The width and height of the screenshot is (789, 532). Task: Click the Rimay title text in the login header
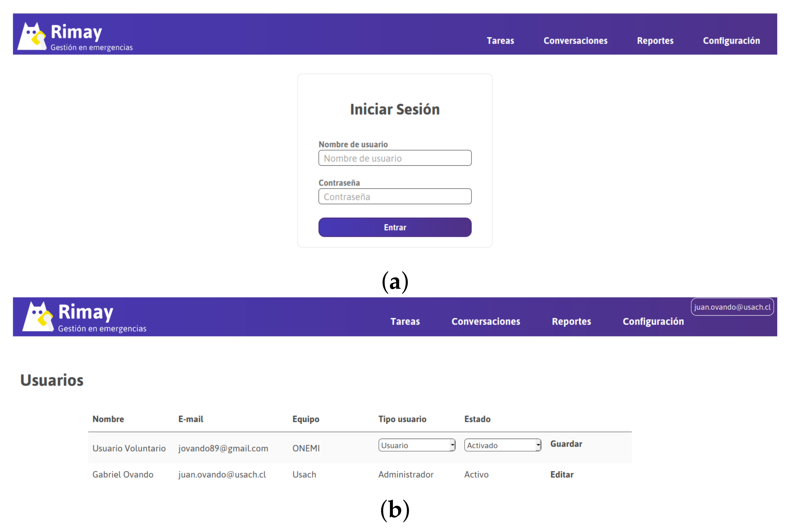coord(76,32)
